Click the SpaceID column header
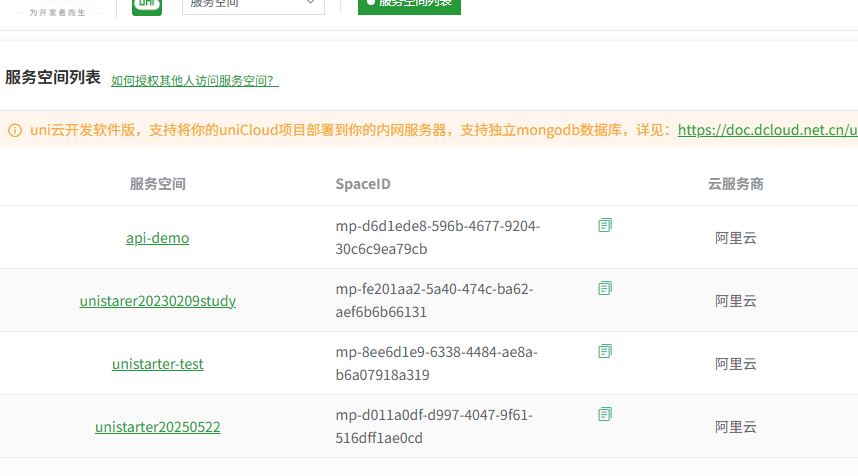The height and width of the screenshot is (476, 858). click(x=363, y=184)
